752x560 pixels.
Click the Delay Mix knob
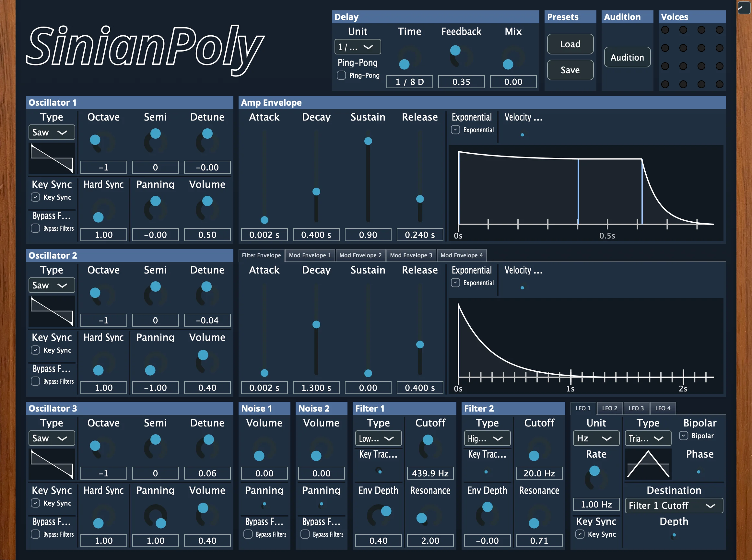513,58
